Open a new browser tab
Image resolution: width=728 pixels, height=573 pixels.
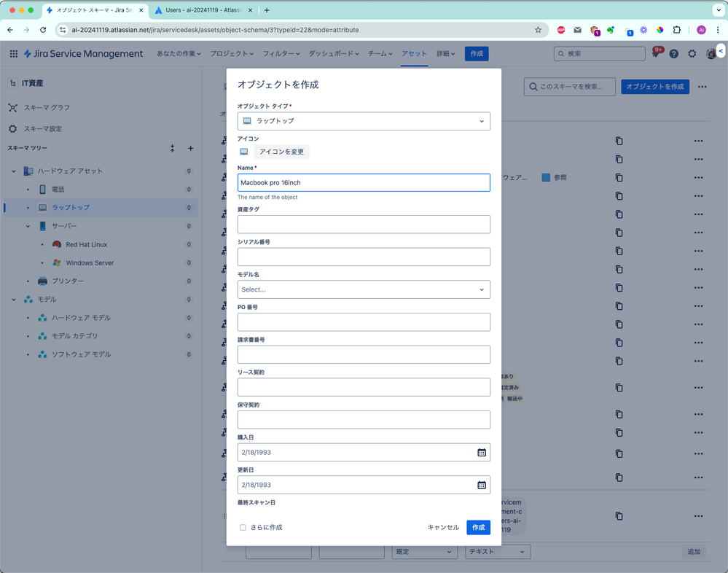[267, 9]
